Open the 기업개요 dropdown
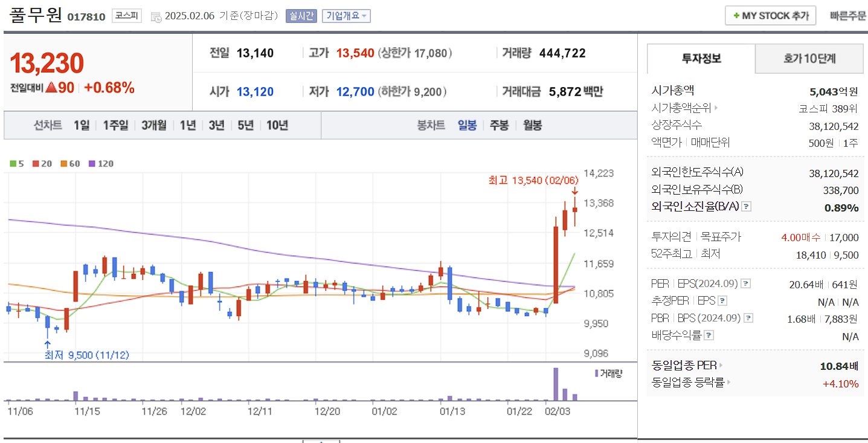Screen dimensions: 868x443 [x=347, y=16]
